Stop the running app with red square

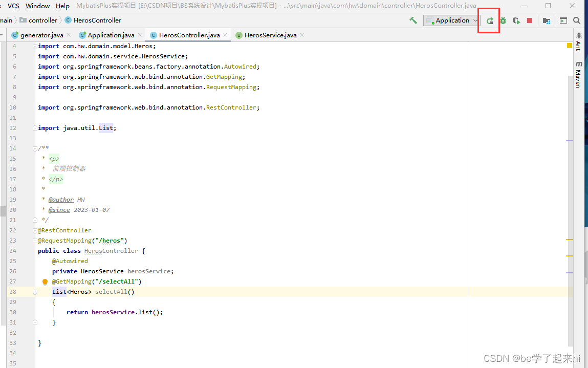point(530,20)
